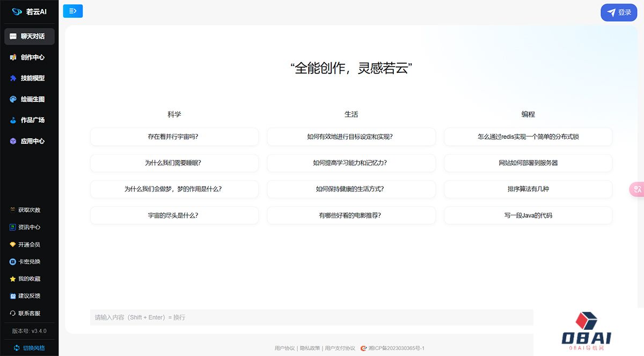Click the 作品广场 icon
Image resolution: width=644 pixels, height=356 pixels.
[x=13, y=120]
